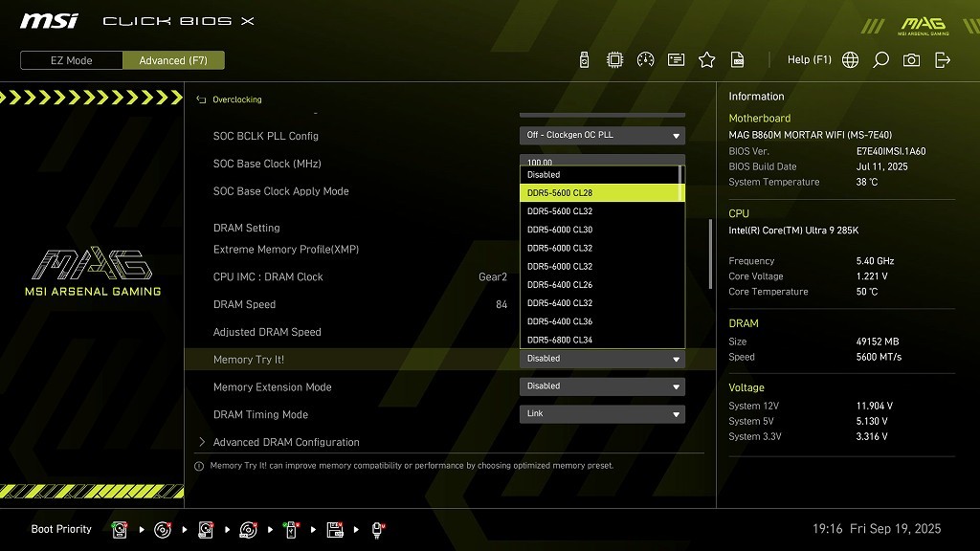Take a screenshot with the camera icon
Image resolution: width=980 pixels, height=551 pixels.
pos(911,60)
